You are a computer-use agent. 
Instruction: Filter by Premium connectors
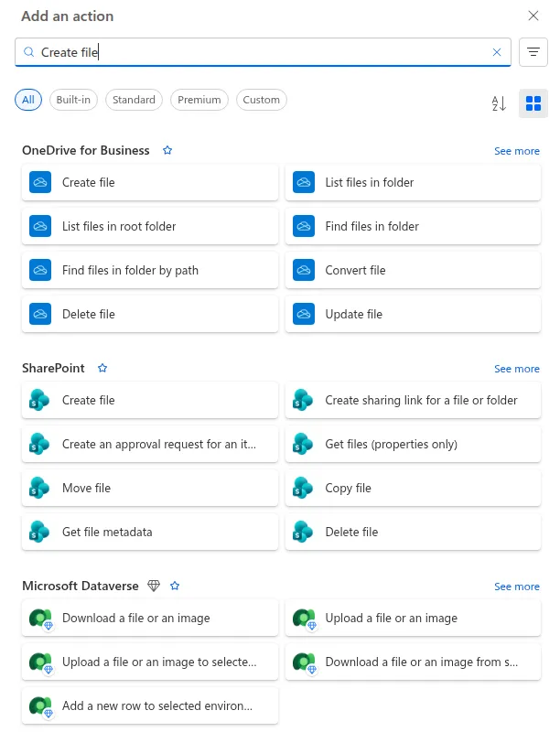click(x=199, y=100)
